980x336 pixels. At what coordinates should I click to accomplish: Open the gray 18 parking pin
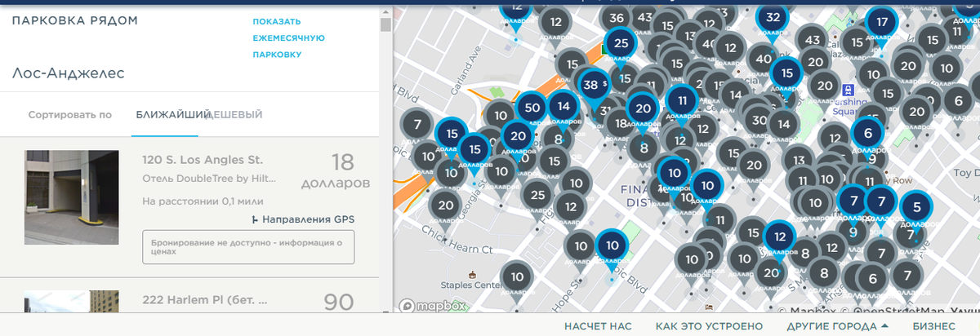[621, 123]
